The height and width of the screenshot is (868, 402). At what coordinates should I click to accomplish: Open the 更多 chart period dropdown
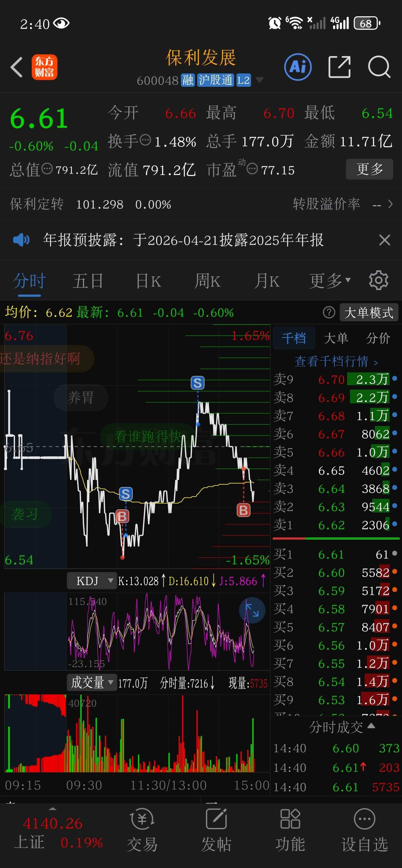(x=330, y=281)
